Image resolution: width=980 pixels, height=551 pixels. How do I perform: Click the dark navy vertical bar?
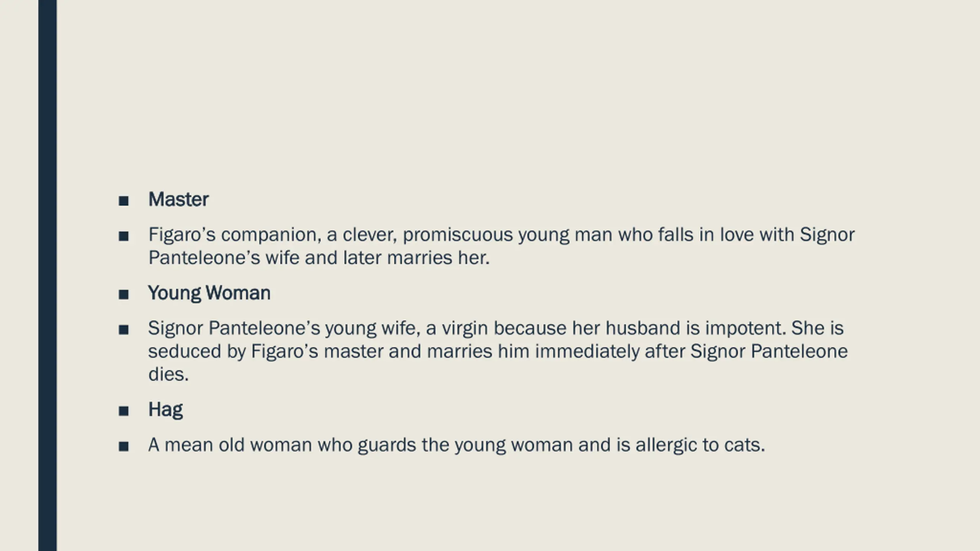[x=47, y=275]
